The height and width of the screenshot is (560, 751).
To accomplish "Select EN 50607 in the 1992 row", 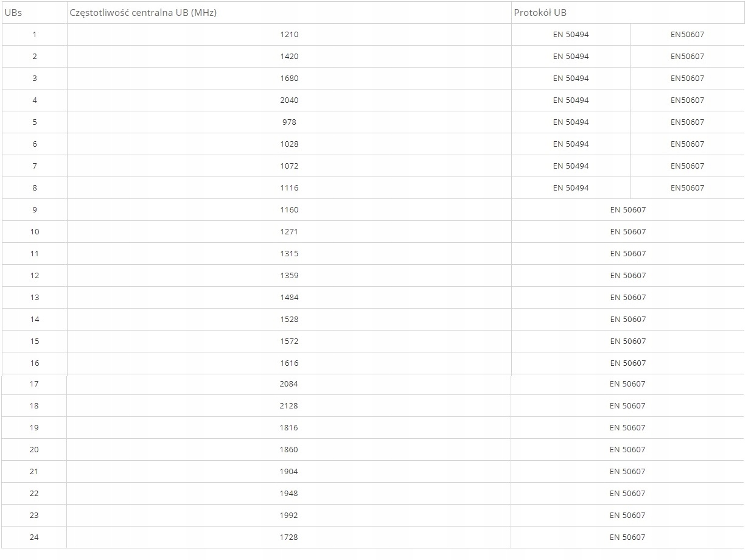I will tap(627, 516).
